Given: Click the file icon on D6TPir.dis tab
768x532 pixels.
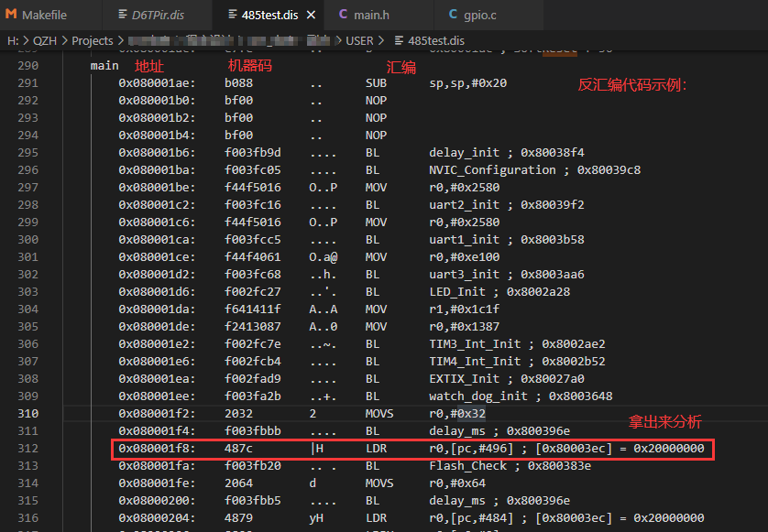Looking at the screenshot, I should [123, 15].
